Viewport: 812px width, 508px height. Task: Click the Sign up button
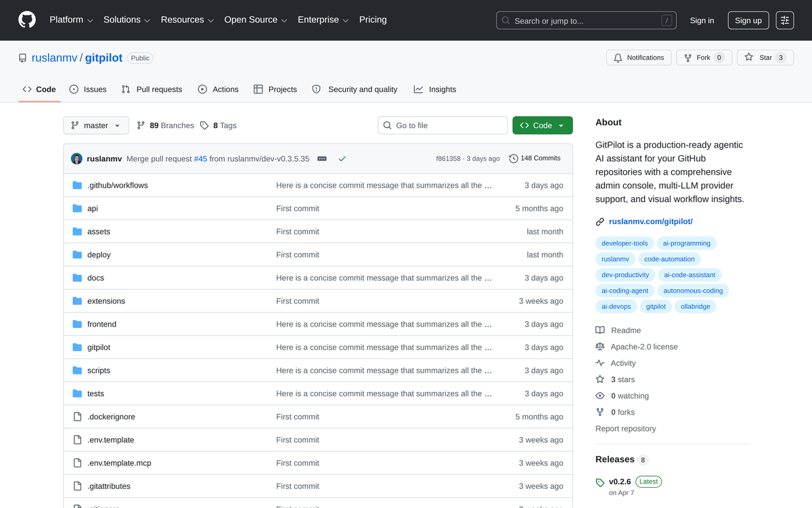pos(748,20)
